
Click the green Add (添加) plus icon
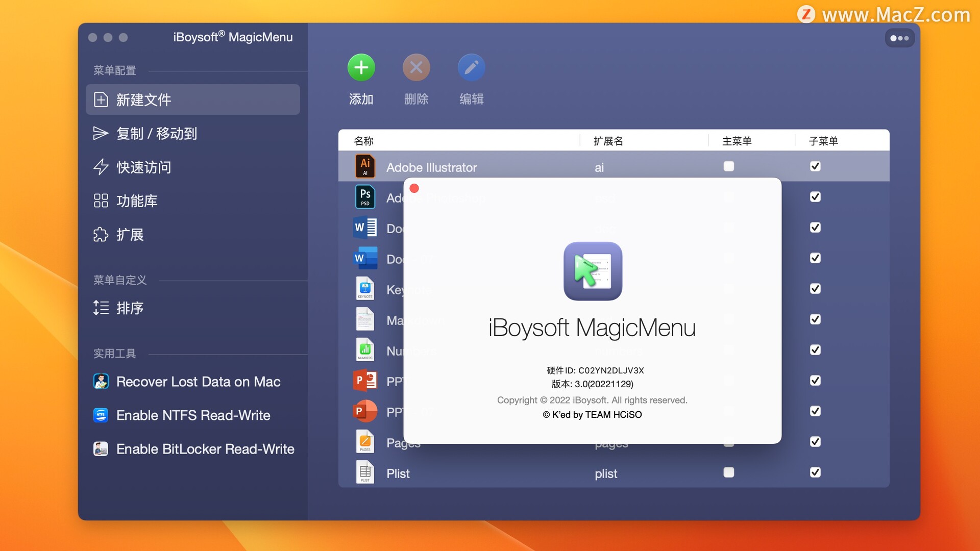[361, 68]
